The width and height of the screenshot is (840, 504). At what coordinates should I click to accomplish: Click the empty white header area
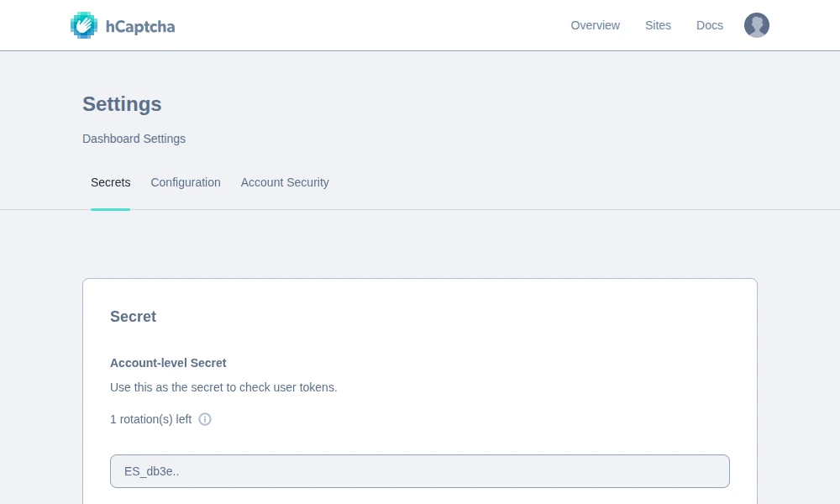[x=378, y=25]
